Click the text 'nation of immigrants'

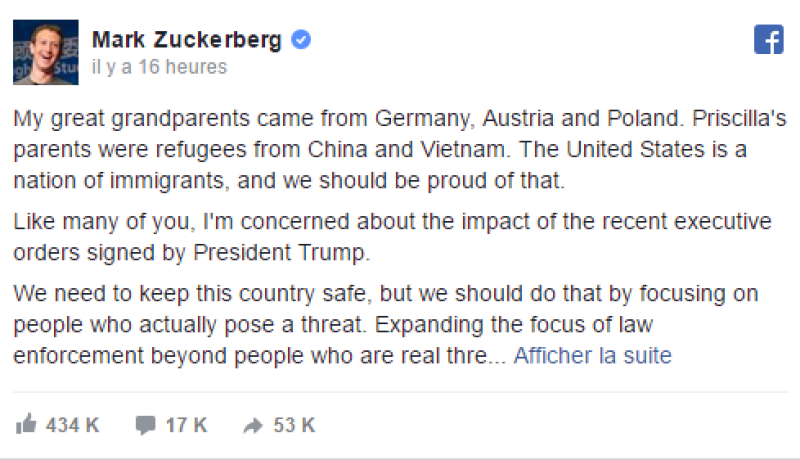pos(118,181)
